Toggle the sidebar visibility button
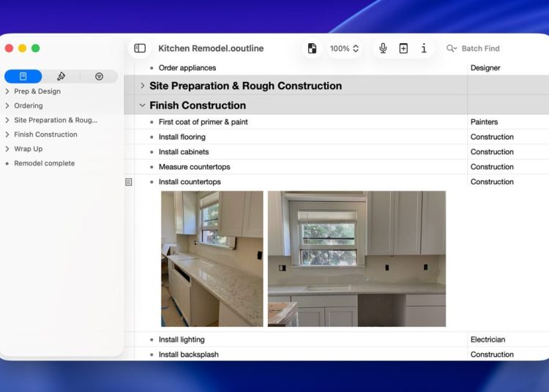Viewport: 549px width, 392px height. click(x=140, y=48)
